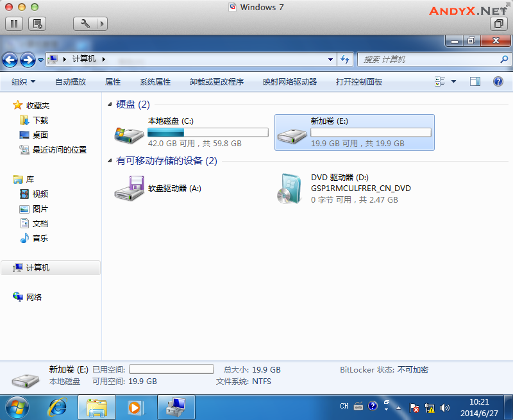Click the E: drive icon in details pane
Image resolution: width=513 pixels, height=420 pixels.
[x=26, y=380]
